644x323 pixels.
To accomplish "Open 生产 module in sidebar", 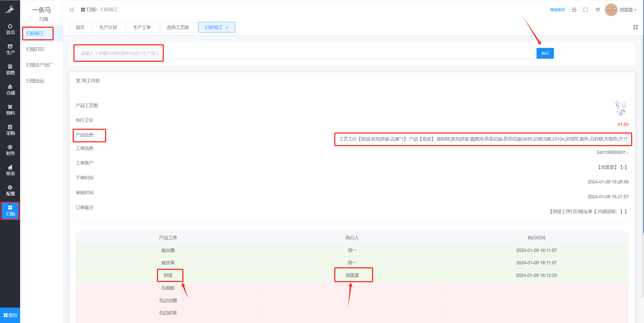I will click(x=10, y=49).
